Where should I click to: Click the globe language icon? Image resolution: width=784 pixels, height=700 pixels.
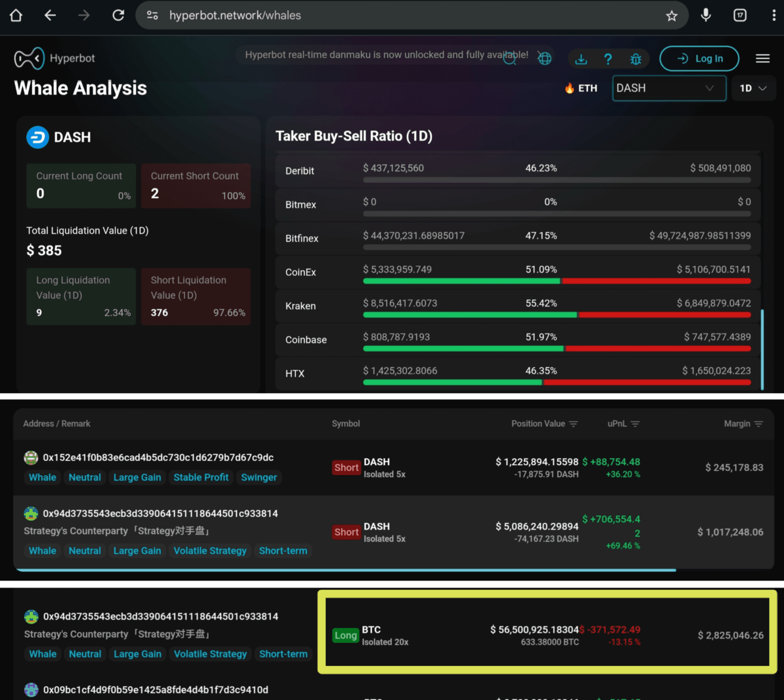tap(544, 58)
